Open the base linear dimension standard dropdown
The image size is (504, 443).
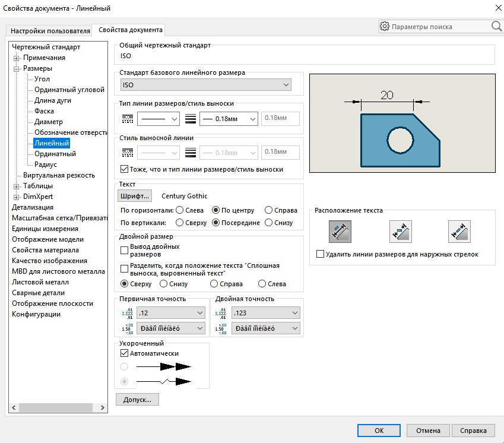click(x=205, y=85)
